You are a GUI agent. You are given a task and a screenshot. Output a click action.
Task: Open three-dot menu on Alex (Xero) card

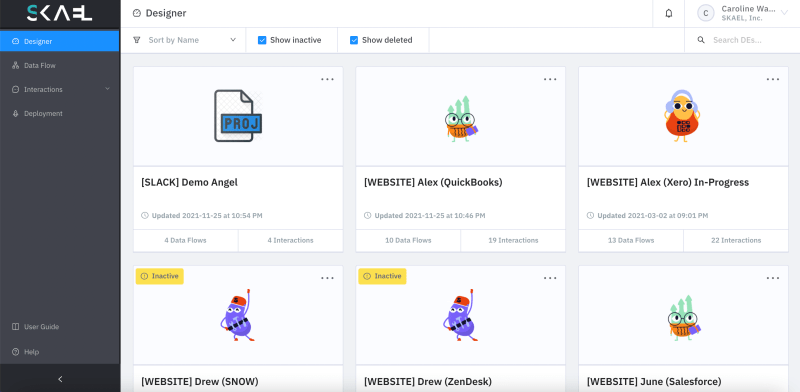(x=772, y=79)
